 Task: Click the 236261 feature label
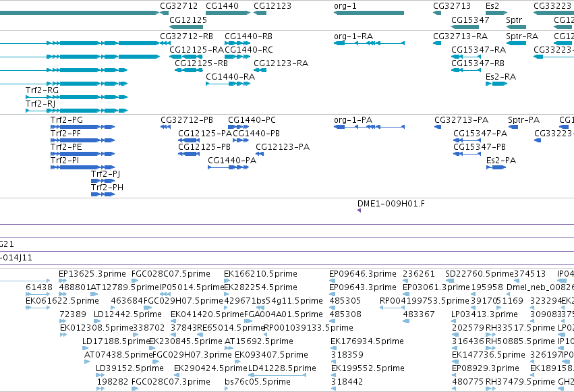419,274
